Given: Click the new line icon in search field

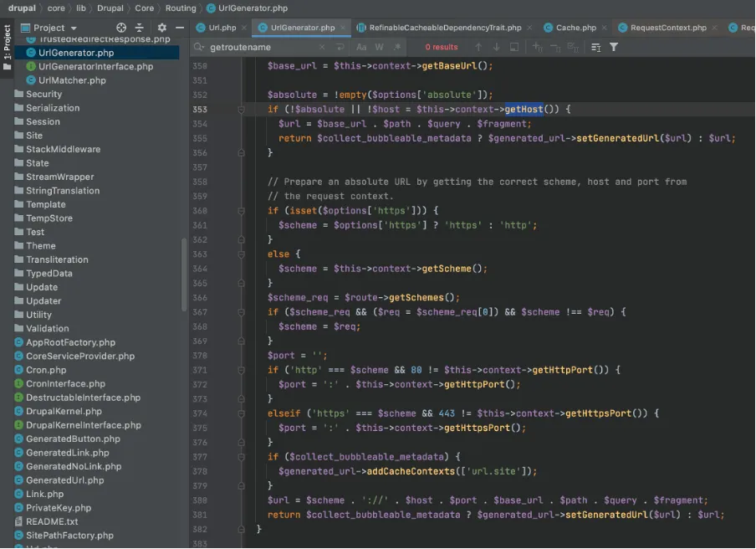Looking at the screenshot, I should point(340,47).
